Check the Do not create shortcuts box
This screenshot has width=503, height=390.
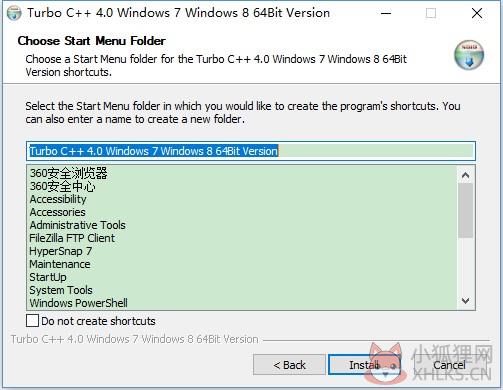tap(32, 321)
